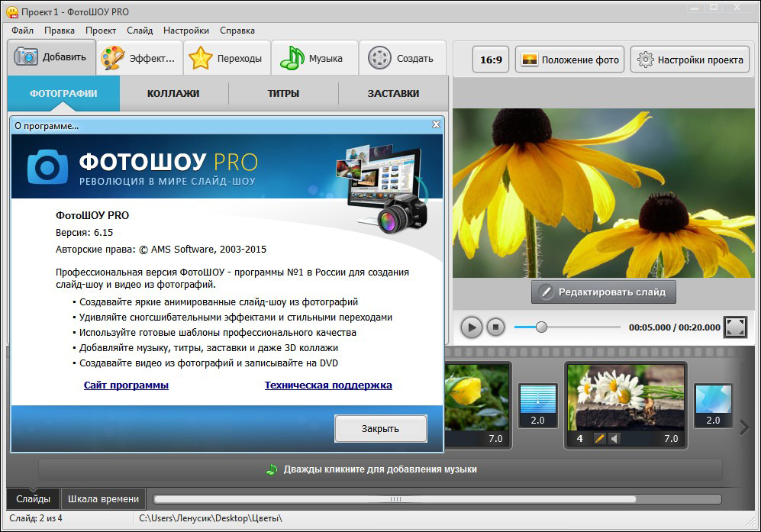This screenshot has height=532, width=761.
Task: Open the Файл menu
Action: click(22, 31)
